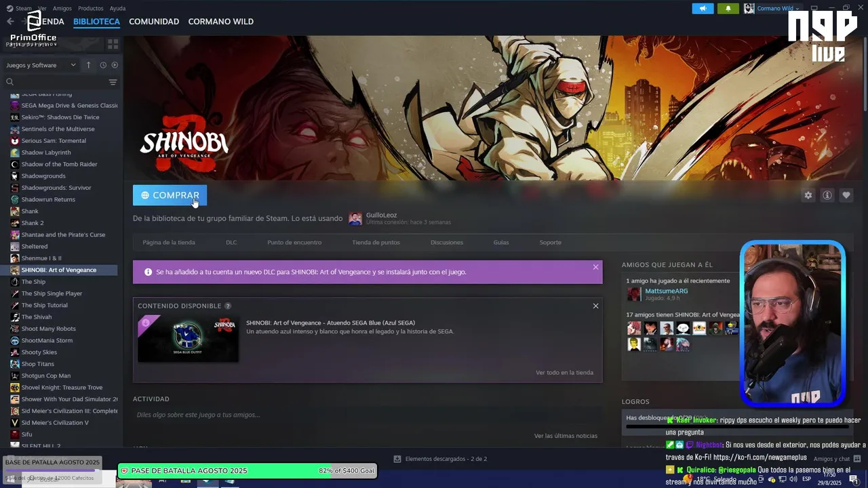Click the library search input field

tap(61, 82)
